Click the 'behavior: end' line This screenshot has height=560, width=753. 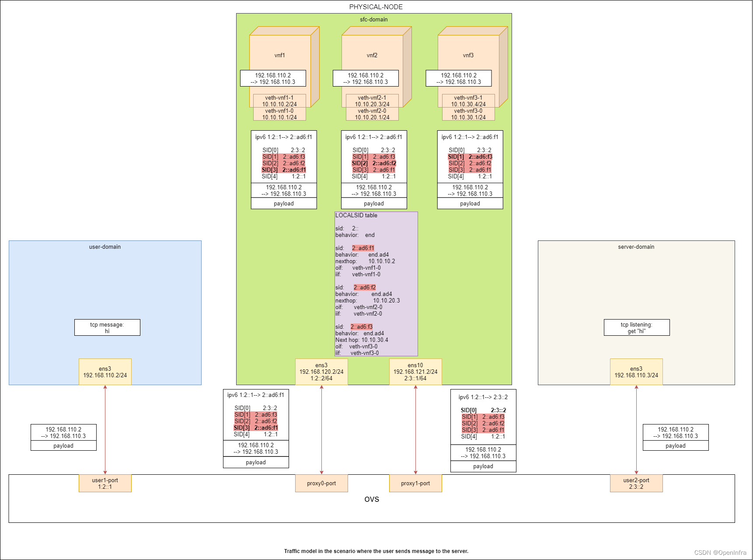pyautogui.click(x=355, y=235)
